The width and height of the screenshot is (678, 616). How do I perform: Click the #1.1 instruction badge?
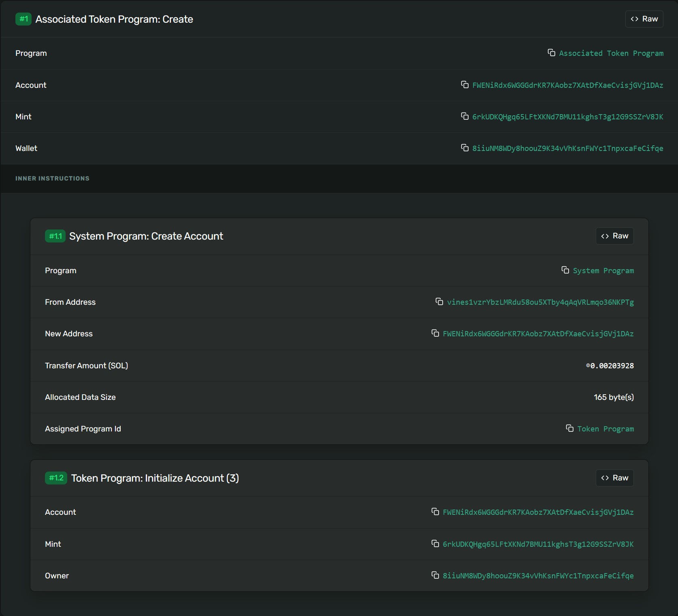coord(55,236)
